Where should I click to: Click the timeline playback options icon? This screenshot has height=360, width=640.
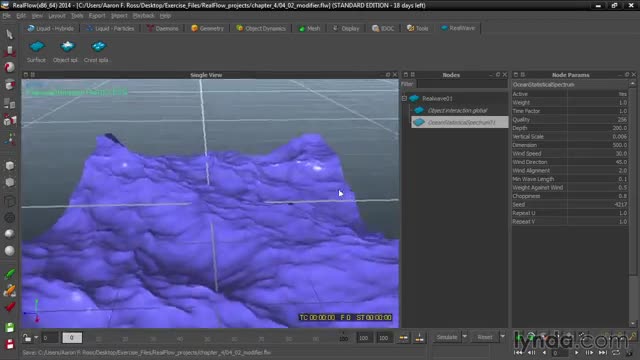point(419,338)
